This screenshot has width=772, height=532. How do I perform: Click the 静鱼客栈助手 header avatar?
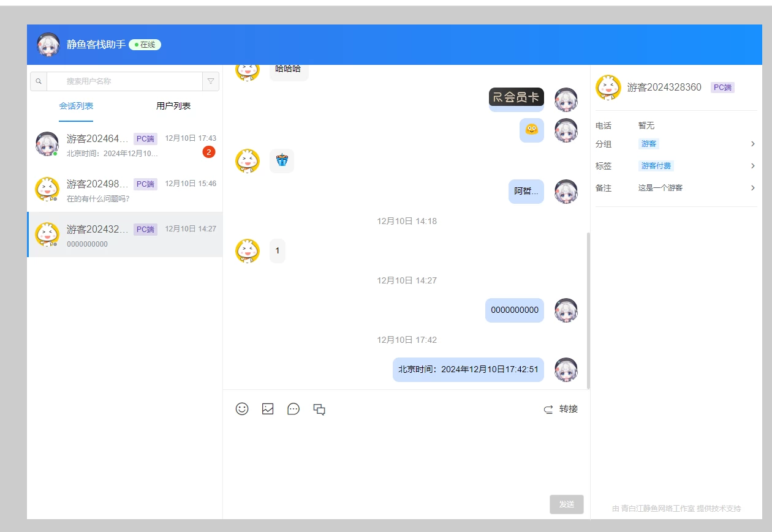48,45
